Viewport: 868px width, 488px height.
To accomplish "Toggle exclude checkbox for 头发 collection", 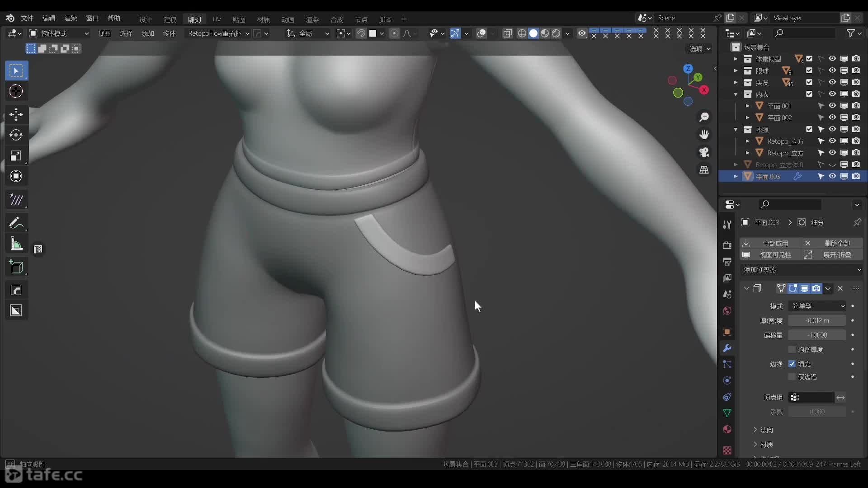I will tap(809, 82).
